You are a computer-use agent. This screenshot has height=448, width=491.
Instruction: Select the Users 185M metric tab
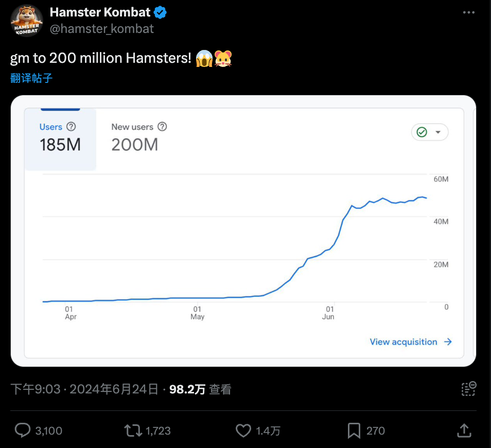coord(60,139)
